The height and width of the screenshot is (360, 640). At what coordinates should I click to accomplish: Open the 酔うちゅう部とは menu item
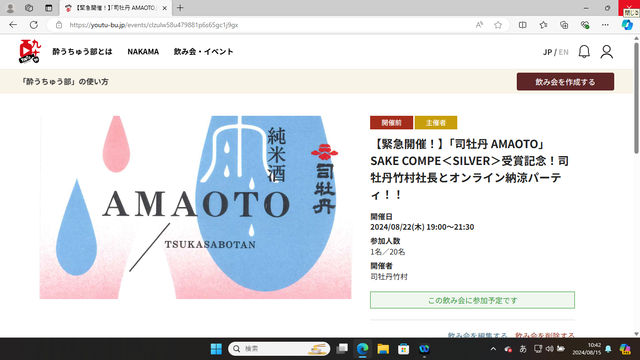(82, 51)
